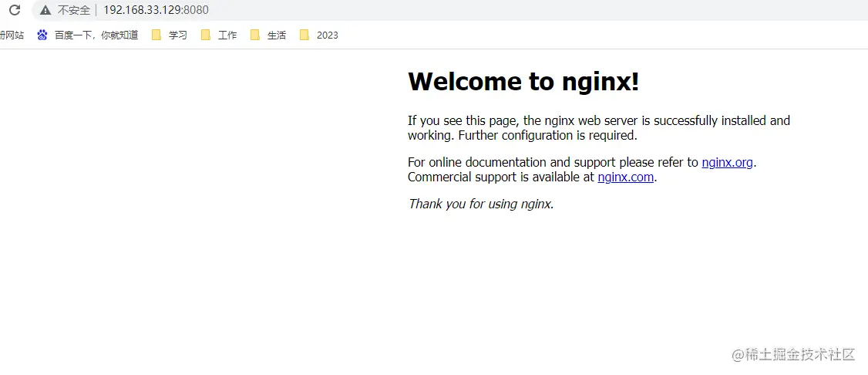Viewport: 868px width, 375px height.
Task: Open the 工作 bookmark folder
Action: point(219,35)
